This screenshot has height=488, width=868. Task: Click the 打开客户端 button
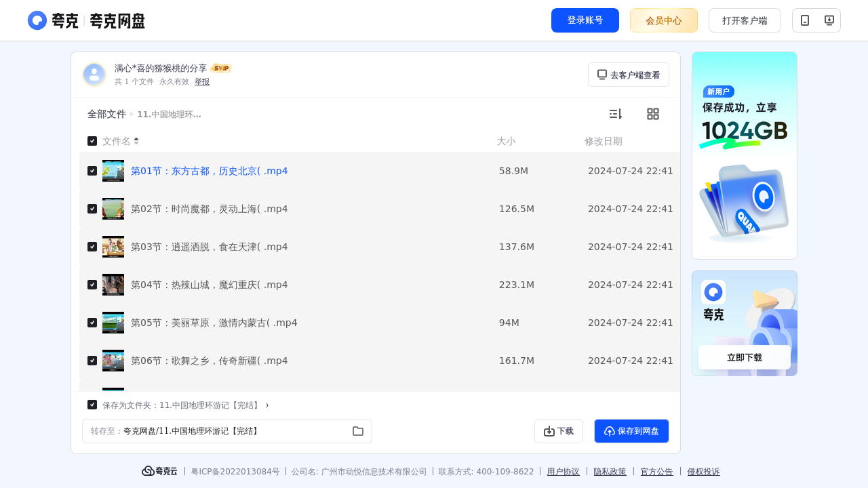click(745, 20)
